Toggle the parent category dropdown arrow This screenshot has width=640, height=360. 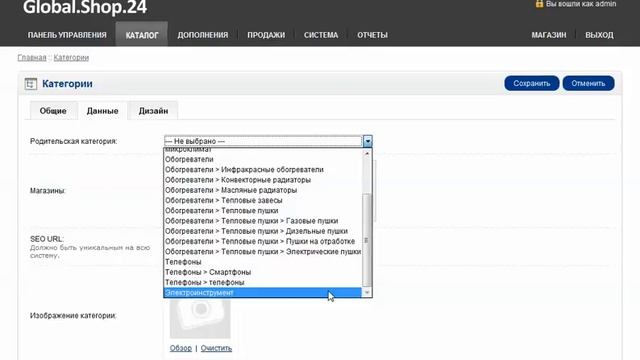[x=367, y=141]
